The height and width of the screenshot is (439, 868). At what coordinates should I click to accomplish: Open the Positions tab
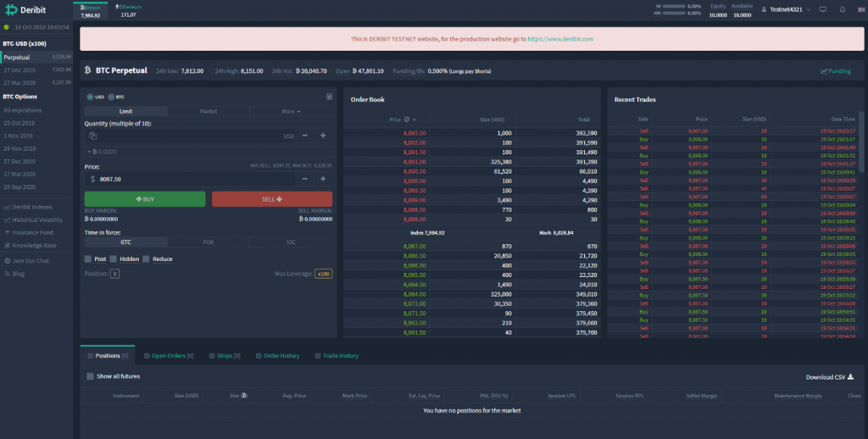click(x=108, y=356)
